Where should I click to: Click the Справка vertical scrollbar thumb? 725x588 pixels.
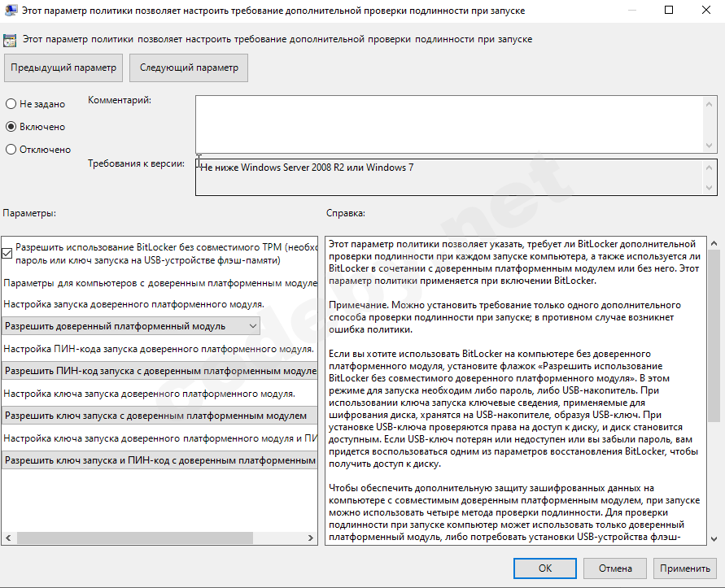pos(714,336)
